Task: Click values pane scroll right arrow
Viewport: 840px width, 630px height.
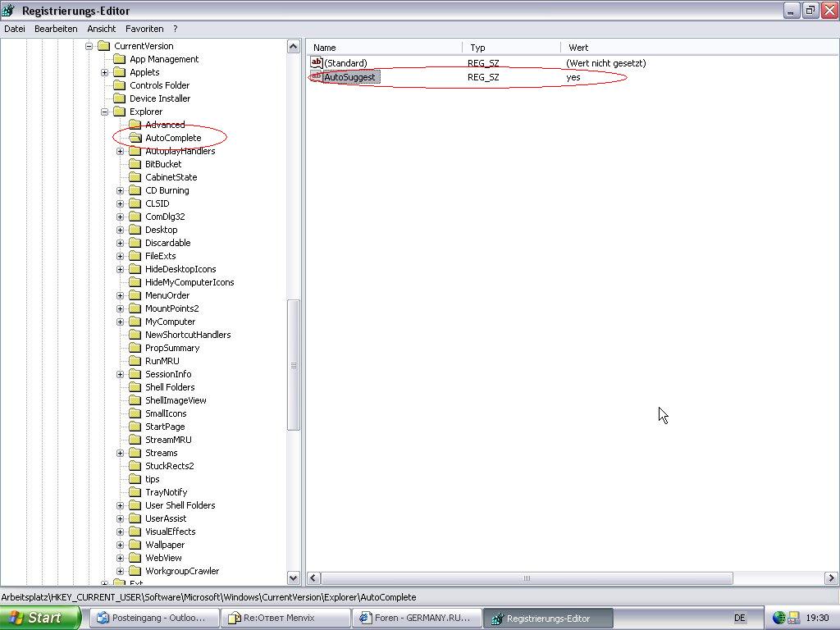Action: click(831, 578)
